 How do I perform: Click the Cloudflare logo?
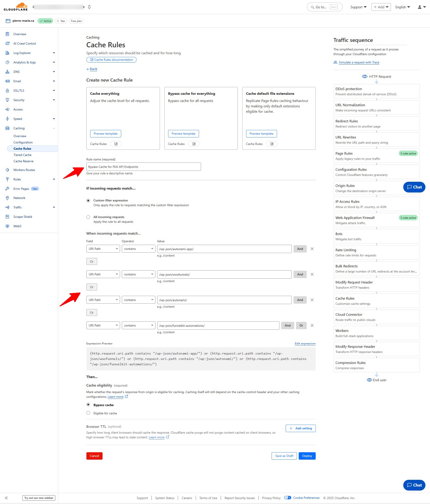click(x=16, y=7)
